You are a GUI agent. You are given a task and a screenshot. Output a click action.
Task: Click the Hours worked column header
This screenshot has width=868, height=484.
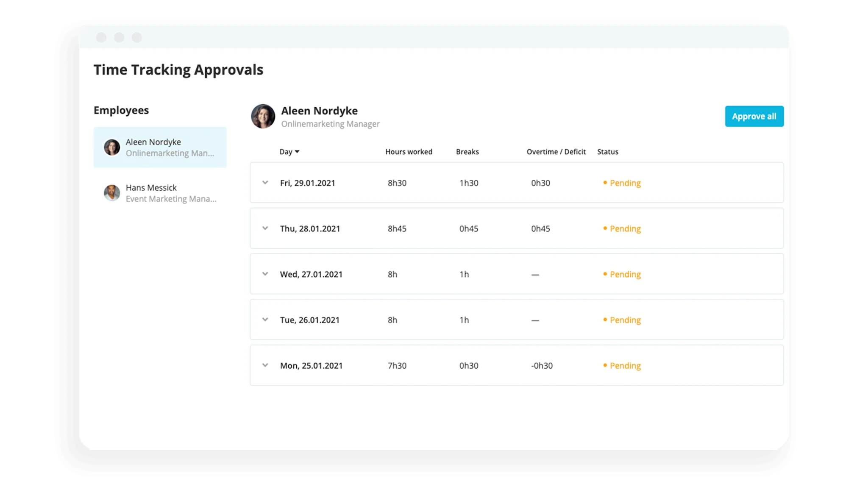(x=409, y=152)
